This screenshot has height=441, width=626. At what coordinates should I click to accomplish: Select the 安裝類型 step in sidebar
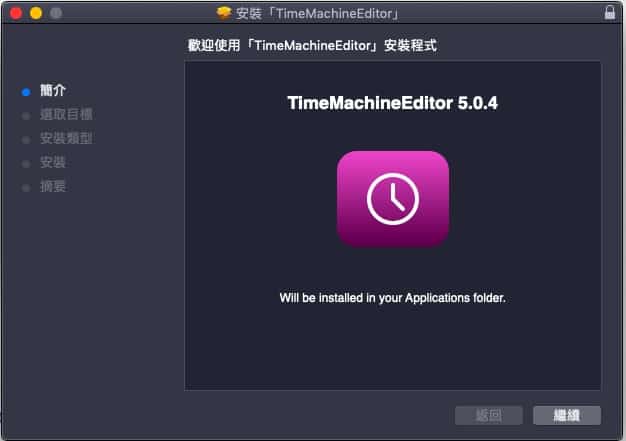(x=66, y=138)
